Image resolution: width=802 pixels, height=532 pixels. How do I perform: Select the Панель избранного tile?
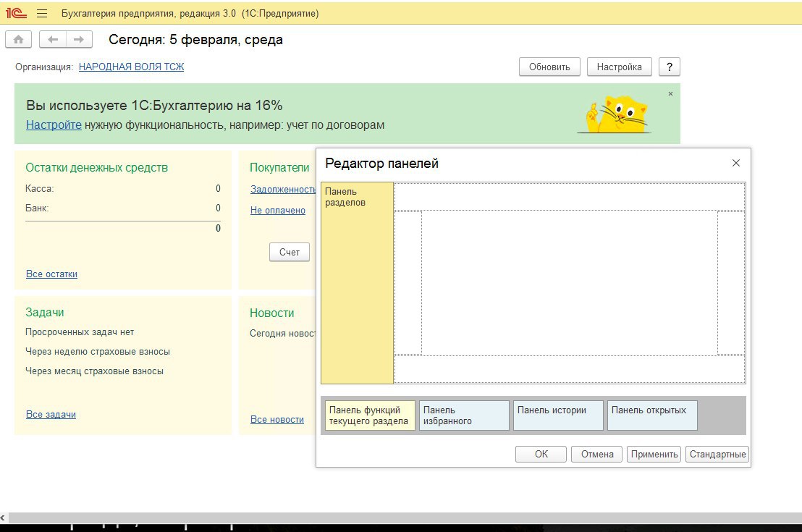click(x=464, y=415)
